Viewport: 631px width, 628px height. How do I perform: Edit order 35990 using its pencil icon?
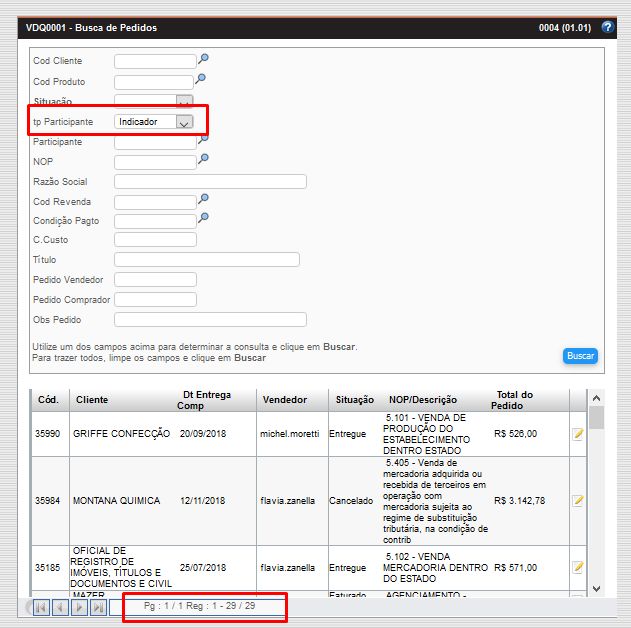(577, 434)
